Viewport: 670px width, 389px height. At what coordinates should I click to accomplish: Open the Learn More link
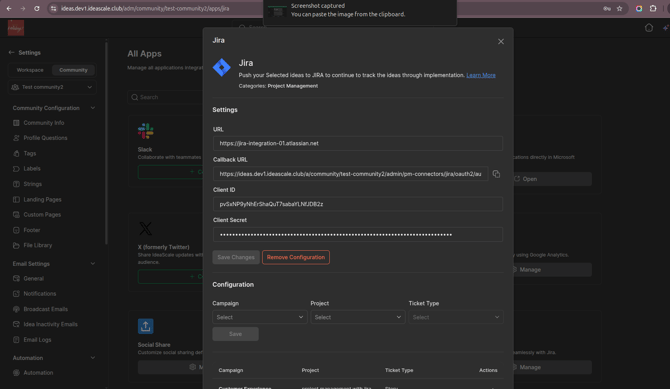481,75
